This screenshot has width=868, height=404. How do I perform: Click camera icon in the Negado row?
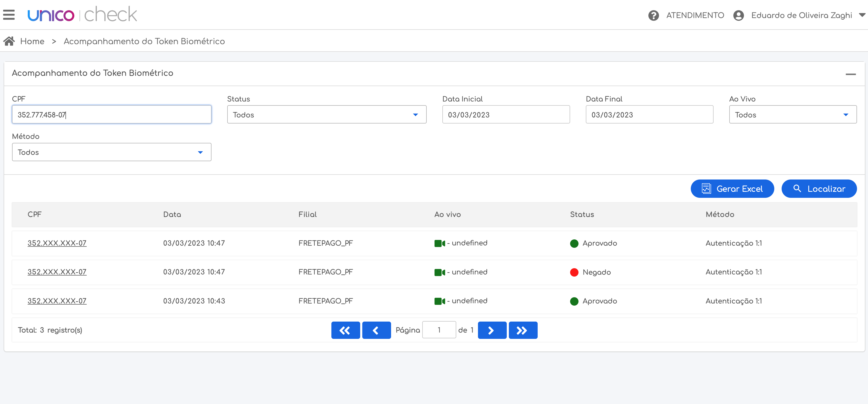tap(439, 272)
